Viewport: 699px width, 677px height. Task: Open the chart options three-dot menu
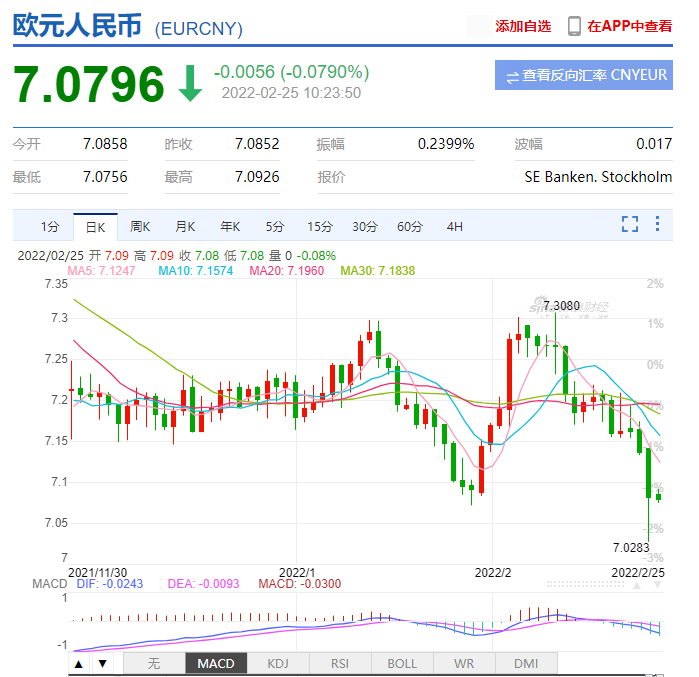click(x=657, y=224)
